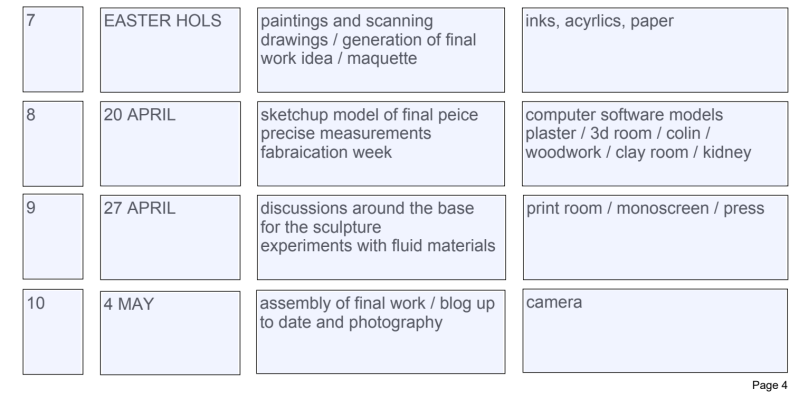Click the 'woodwork / clay room / kidney' line
799x399 pixels.
pos(638,152)
